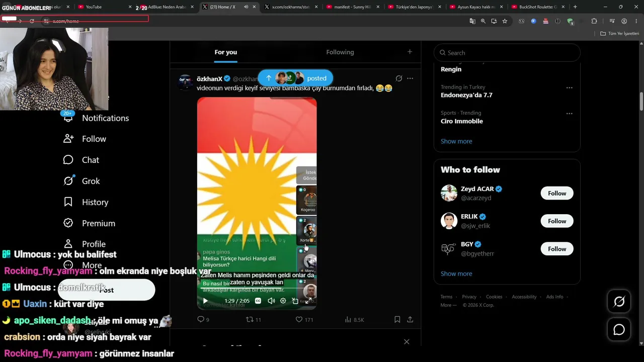Image resolution: width=644 pixels, height=362 pixels.
Task: Open the floating Grok button
Action: (x=619, y=301)
